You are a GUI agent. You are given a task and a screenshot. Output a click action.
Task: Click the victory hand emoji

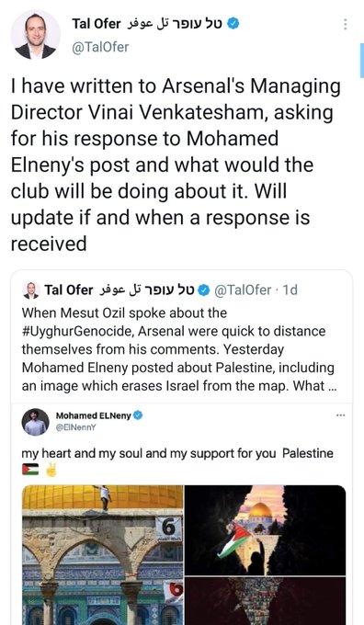pos(51,470)
